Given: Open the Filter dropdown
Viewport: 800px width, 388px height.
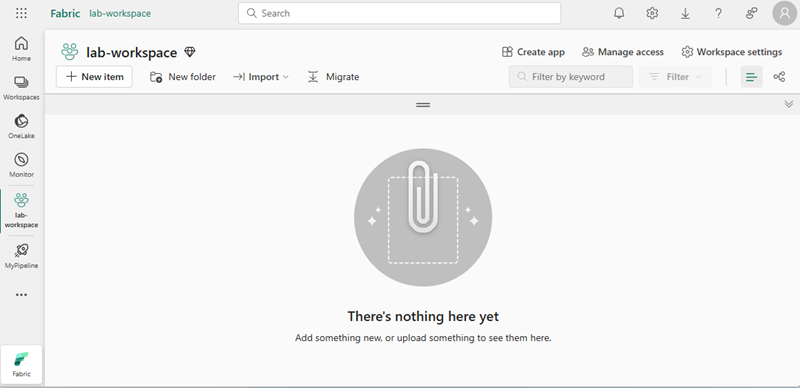Looking at the screenshot, I should (675, 77).
